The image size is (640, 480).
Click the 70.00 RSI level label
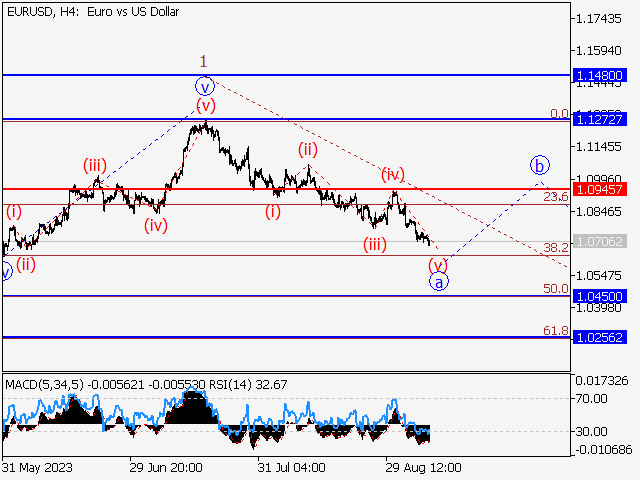591,398
